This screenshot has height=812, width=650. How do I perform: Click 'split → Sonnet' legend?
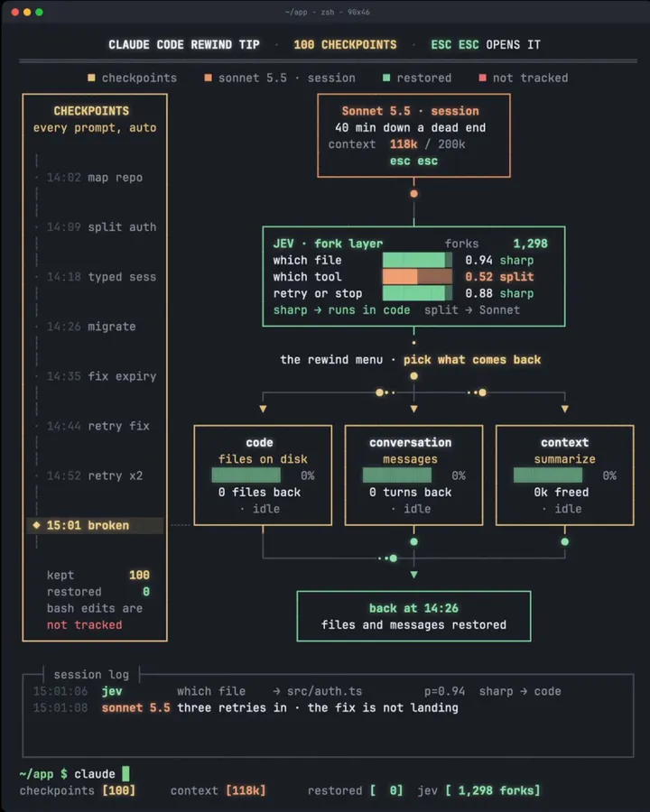472,310
